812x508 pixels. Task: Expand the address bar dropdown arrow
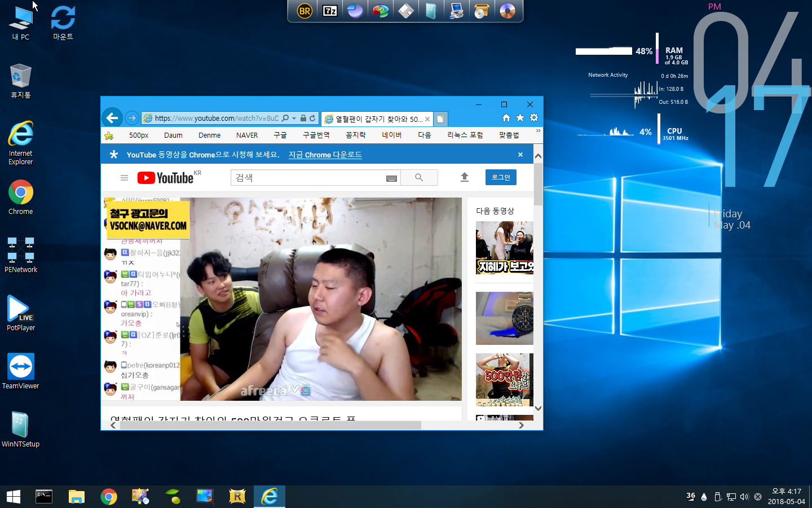point(294,118)
